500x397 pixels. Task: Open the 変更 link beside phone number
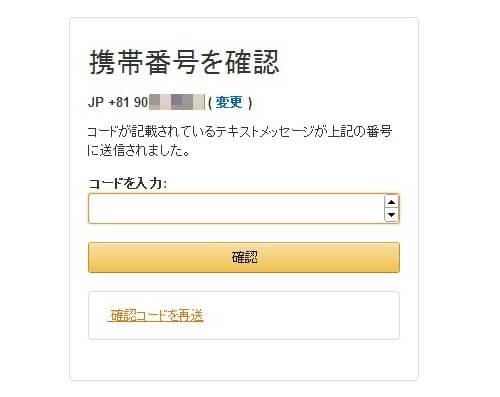[x=229, y=102]
